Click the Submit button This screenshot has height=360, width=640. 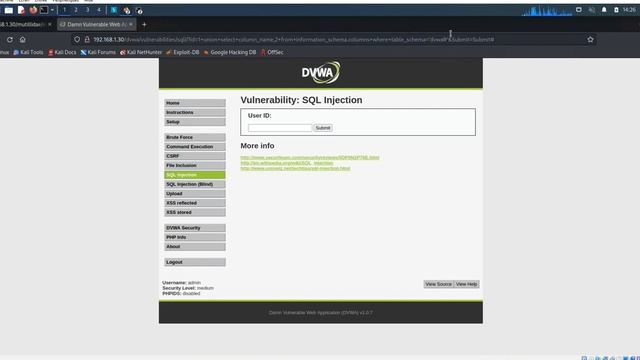pyautogui.click(x=323, y=128)
